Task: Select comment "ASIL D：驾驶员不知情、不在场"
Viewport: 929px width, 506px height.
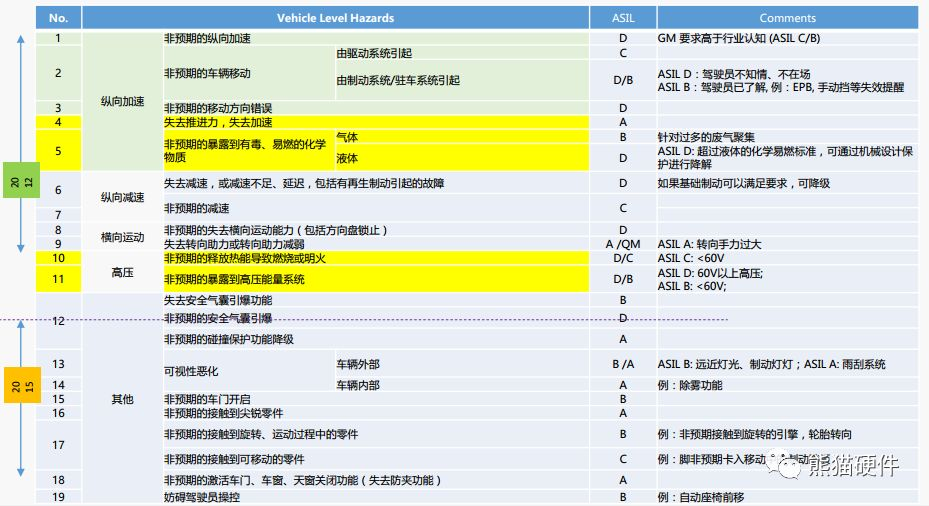Action: [733, 74]
